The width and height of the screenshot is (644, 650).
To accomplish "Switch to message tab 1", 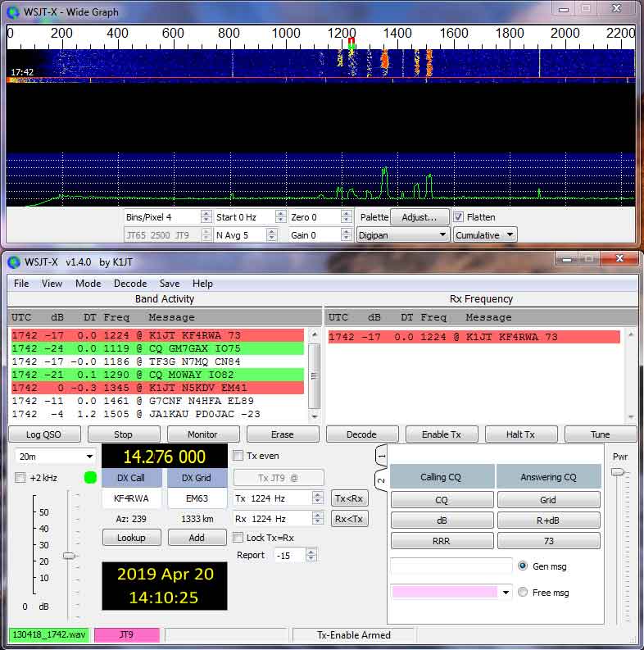I will pyautogui.click(x=381, y=457).
